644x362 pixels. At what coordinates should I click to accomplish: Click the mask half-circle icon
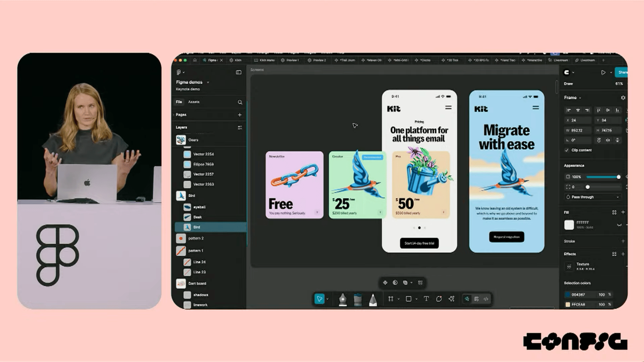tap(395, 283)
